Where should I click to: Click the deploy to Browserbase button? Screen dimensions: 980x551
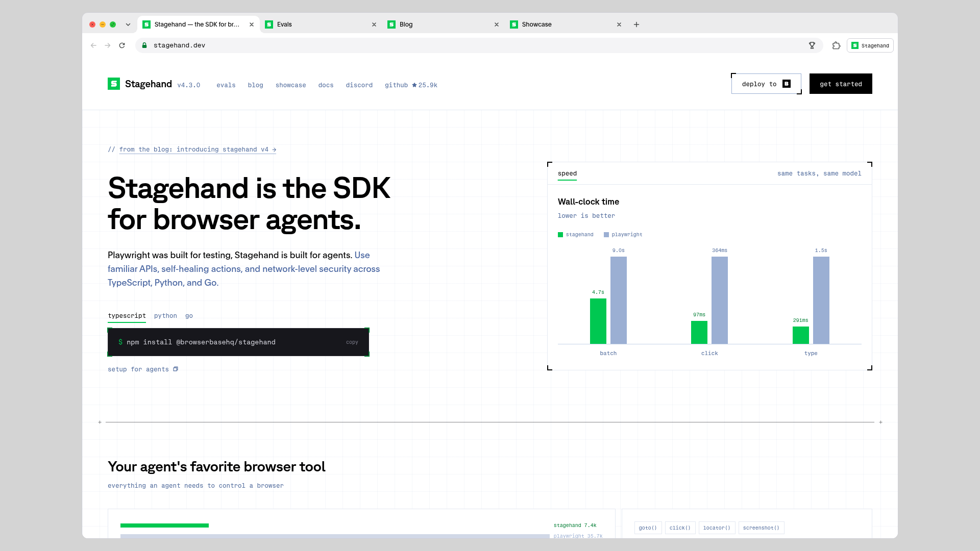(766, 84)
